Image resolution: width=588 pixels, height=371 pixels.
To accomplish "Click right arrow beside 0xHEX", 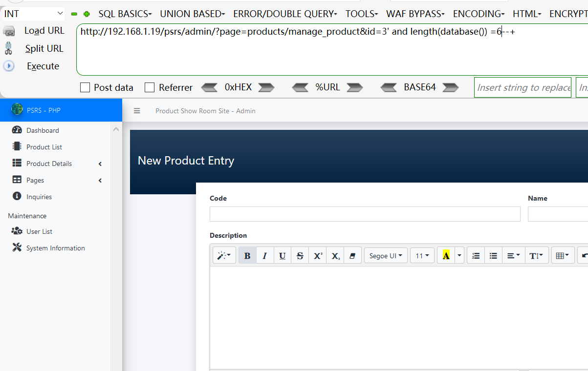I will tap(266, 87).
